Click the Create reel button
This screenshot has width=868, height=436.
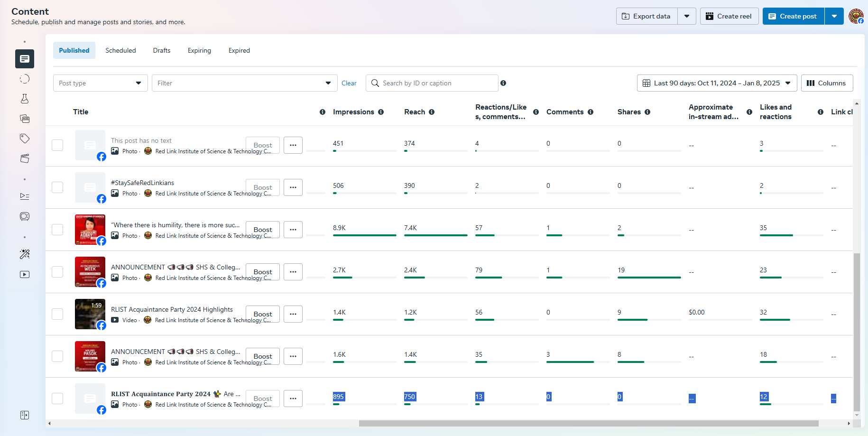[x=729, y=16]
